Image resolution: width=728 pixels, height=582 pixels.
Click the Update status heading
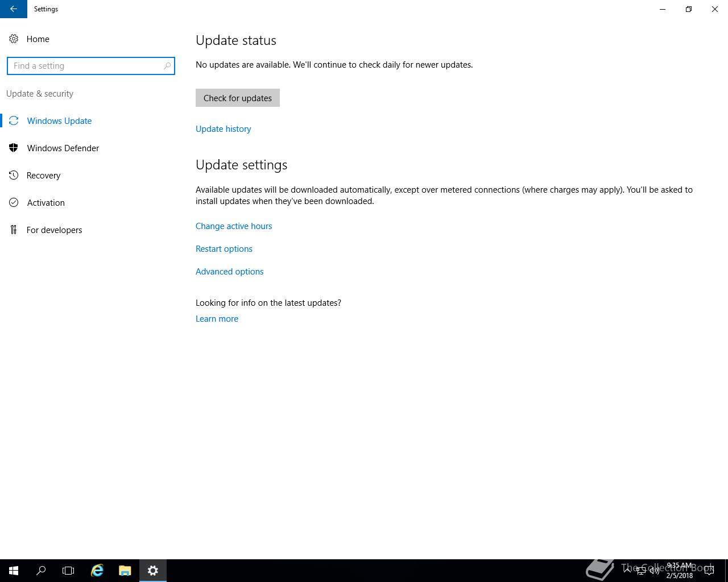[236, 40]
